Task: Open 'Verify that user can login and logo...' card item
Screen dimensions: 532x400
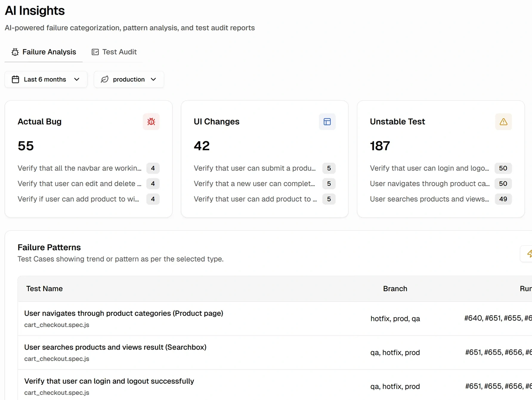Action: tap(429, 168)
